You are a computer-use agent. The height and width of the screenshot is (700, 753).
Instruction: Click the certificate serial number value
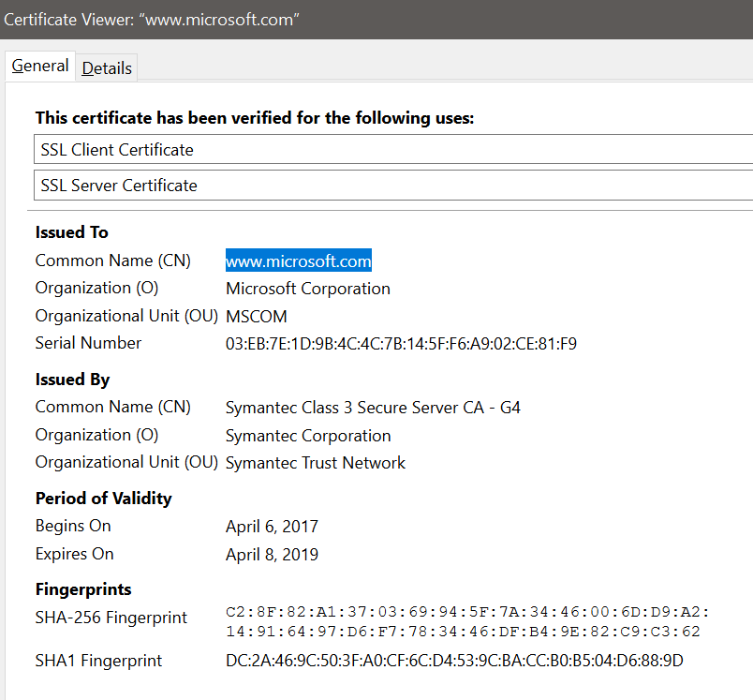pyautogui.click(x=401, y=344)
